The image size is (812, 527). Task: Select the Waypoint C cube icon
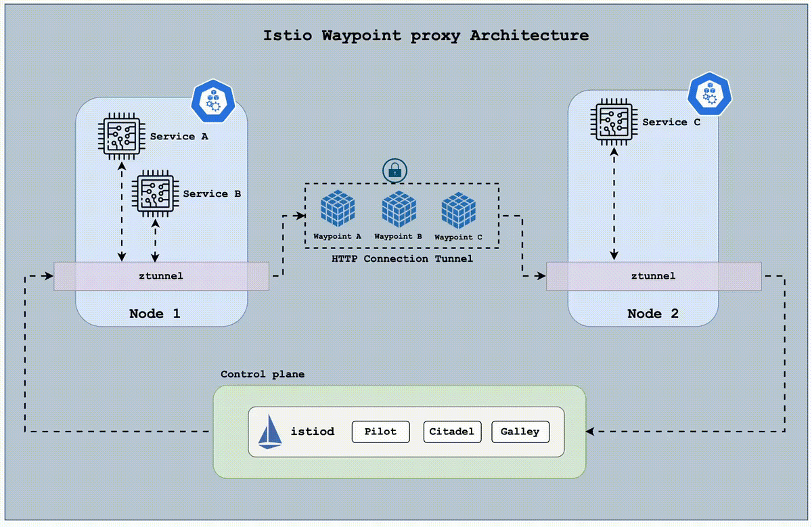(x=458, y=211)
